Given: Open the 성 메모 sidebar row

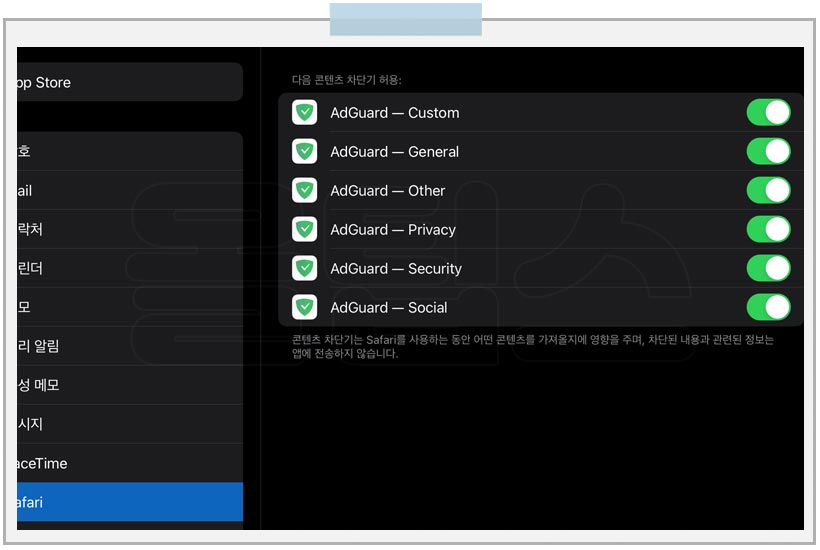Looking at the screenshot, I should coord(130,385).
